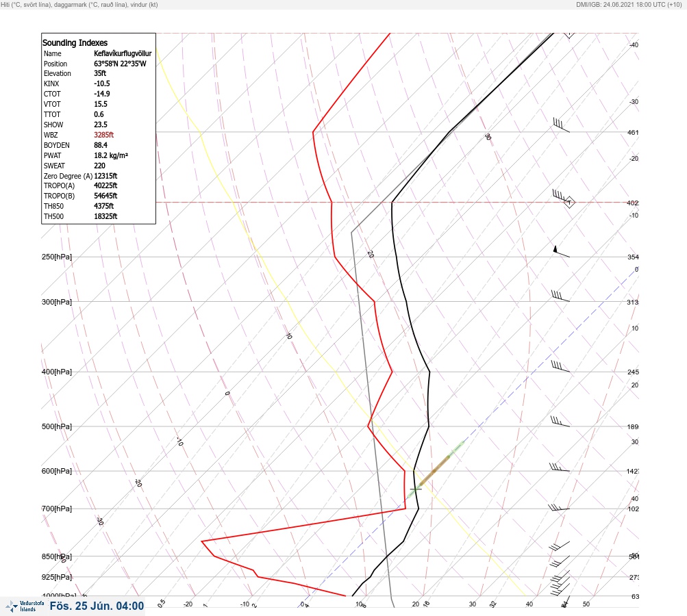Click the TROPO(B) value 54645ft

pyautogui.click(x=105, y=196)
